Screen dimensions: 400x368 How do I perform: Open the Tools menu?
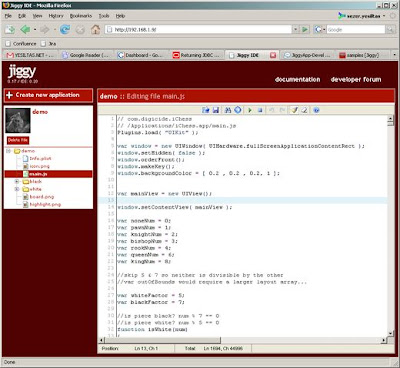(x=104, y=16)
